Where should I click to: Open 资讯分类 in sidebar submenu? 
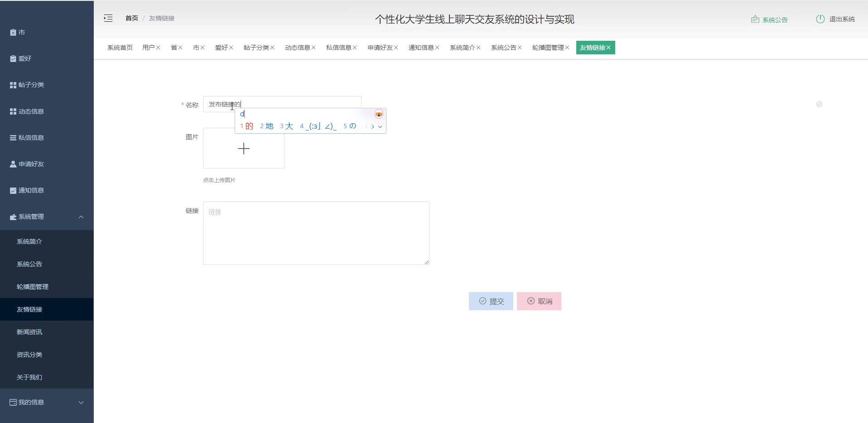coord(47,355)
